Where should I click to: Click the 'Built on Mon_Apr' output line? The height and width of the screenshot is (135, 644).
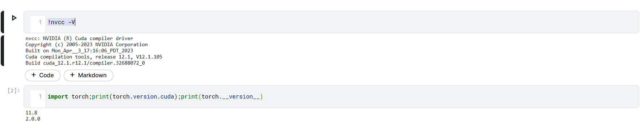pyautogui.click(x=79, y=51)
